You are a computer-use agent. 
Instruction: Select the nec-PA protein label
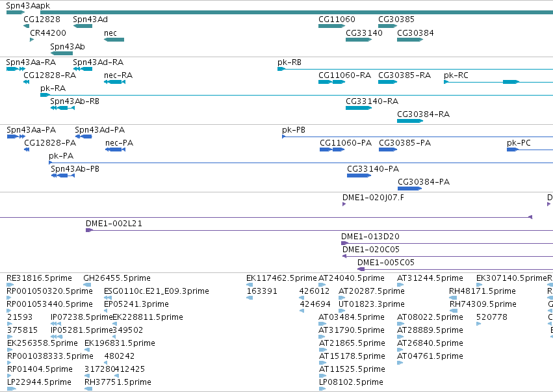tap(119, 143)
